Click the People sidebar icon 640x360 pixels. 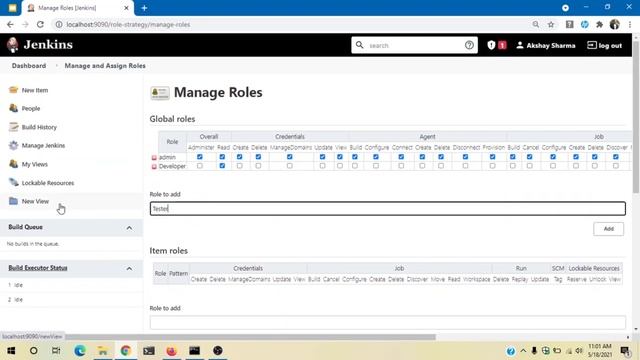point(13,108)
